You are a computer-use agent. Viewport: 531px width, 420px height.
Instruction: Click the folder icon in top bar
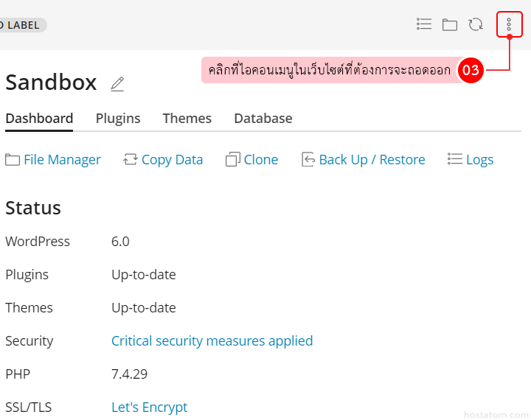click(450, 25)
